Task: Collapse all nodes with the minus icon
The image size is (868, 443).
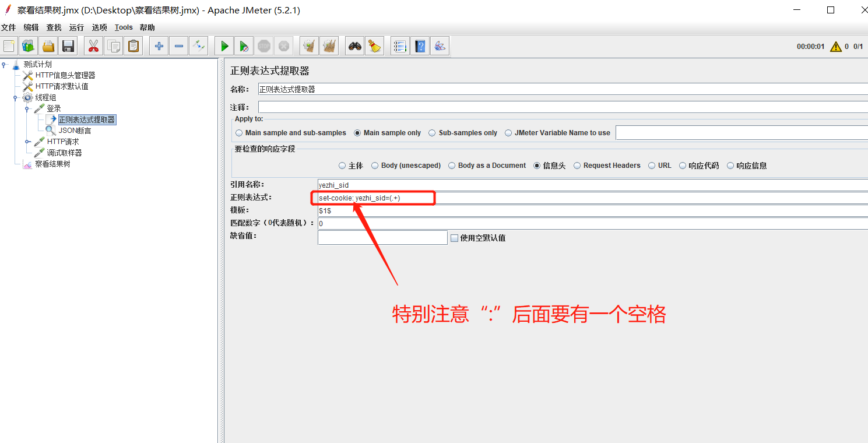Action: pyautogui.click(x=178, y=46)
